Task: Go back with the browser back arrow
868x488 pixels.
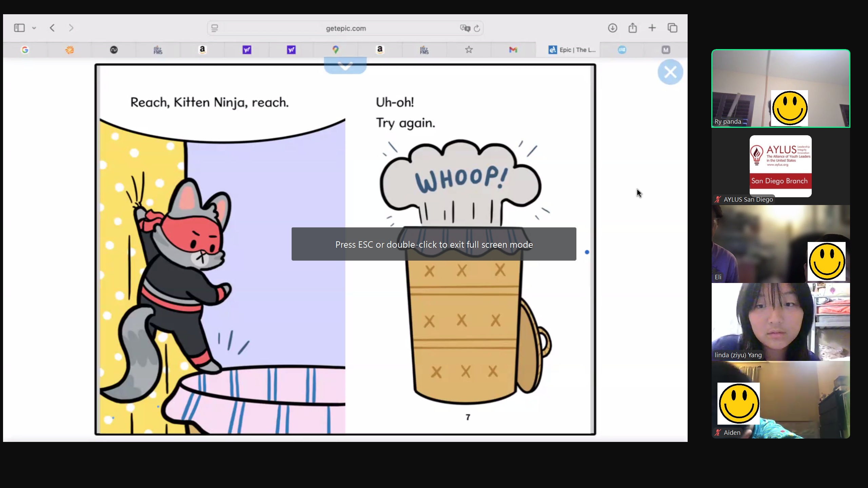Action: click(52, 28)
